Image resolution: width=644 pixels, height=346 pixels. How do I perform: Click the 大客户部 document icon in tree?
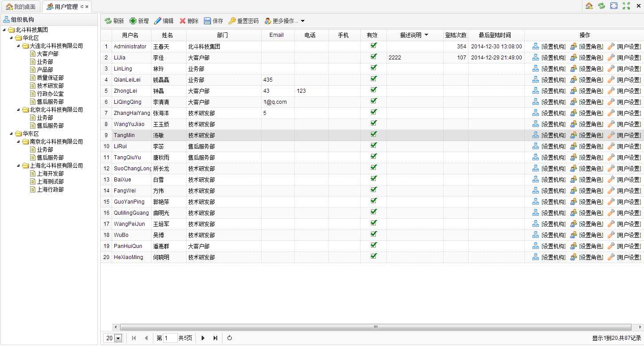(x=33, y=54)
